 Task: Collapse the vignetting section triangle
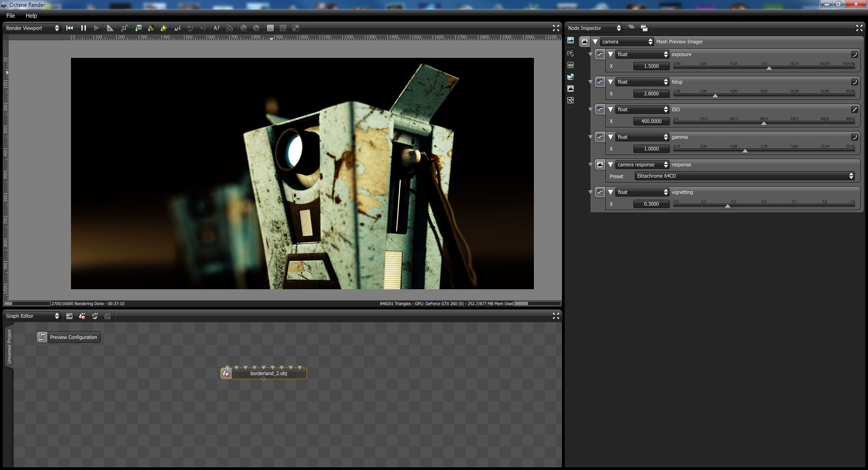(x=610, y=192)
